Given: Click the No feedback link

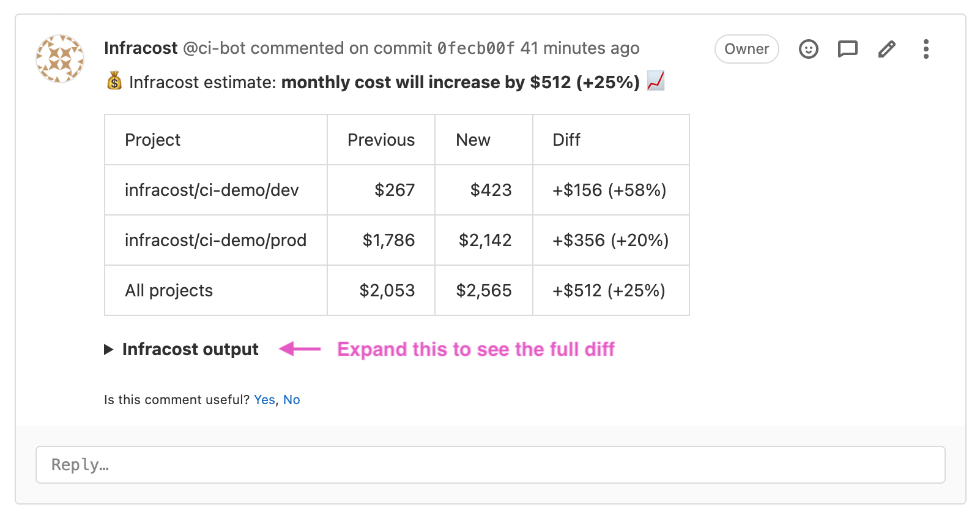Looking at the screenshot, I should pyautogui.click(x=291, y=400).
